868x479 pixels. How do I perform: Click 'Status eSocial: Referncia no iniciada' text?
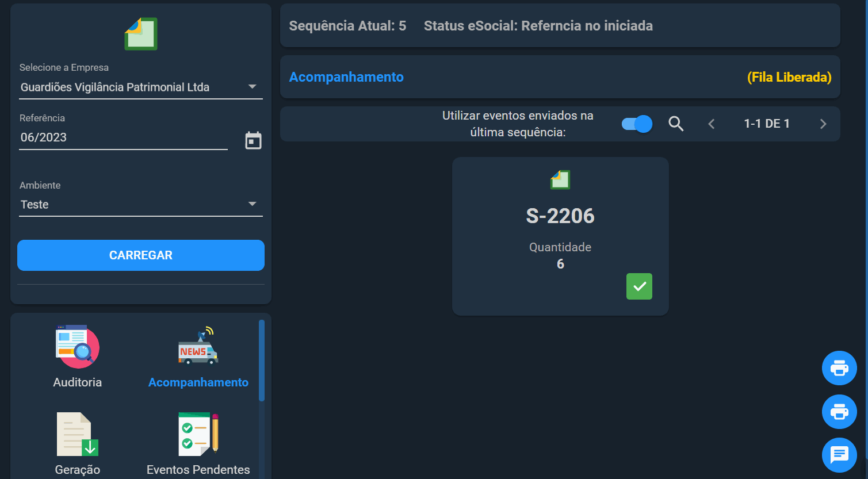(x=538, y=26)
